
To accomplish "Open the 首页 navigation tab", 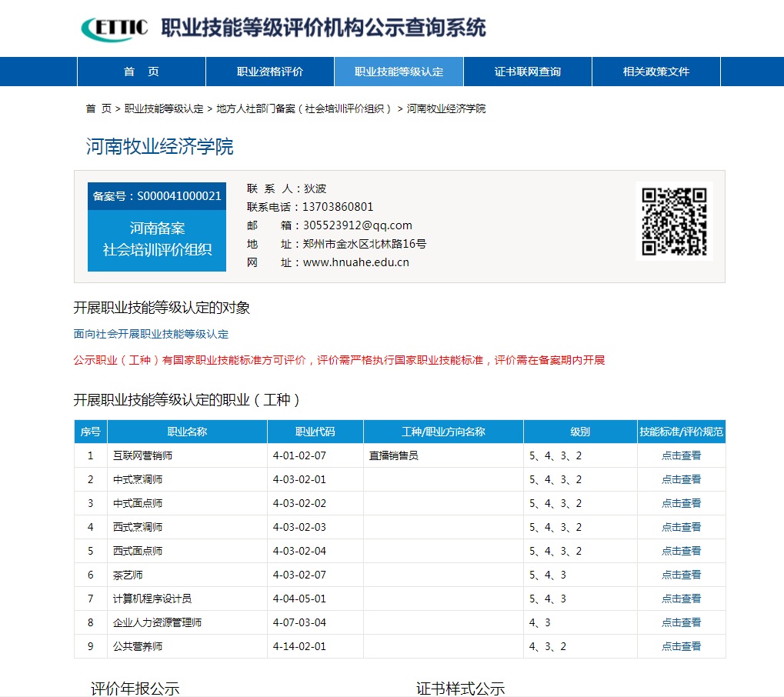I will pyautogui.click(x=142, y=72).
